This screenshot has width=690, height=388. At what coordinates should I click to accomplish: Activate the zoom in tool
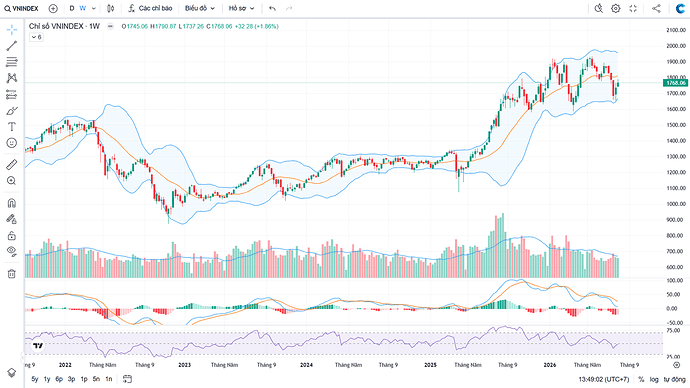11,181
